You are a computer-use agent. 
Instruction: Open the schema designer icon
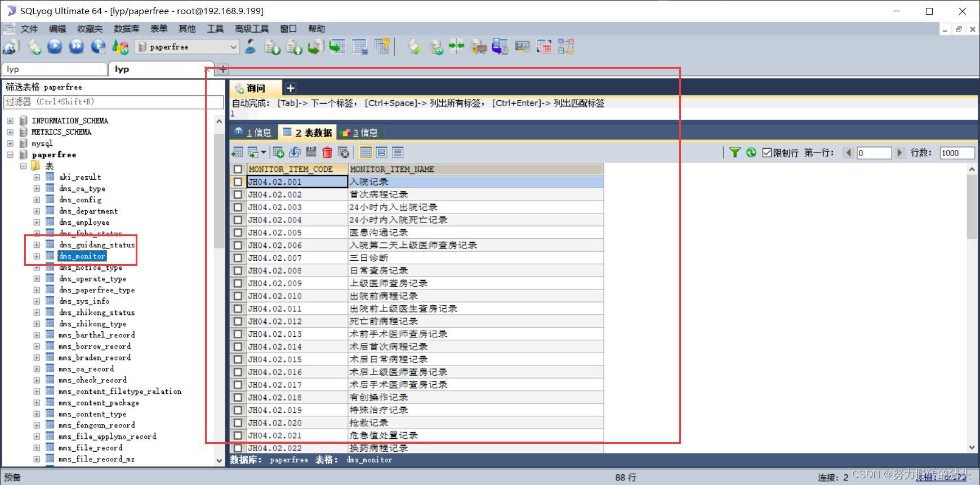pos(566,47)
